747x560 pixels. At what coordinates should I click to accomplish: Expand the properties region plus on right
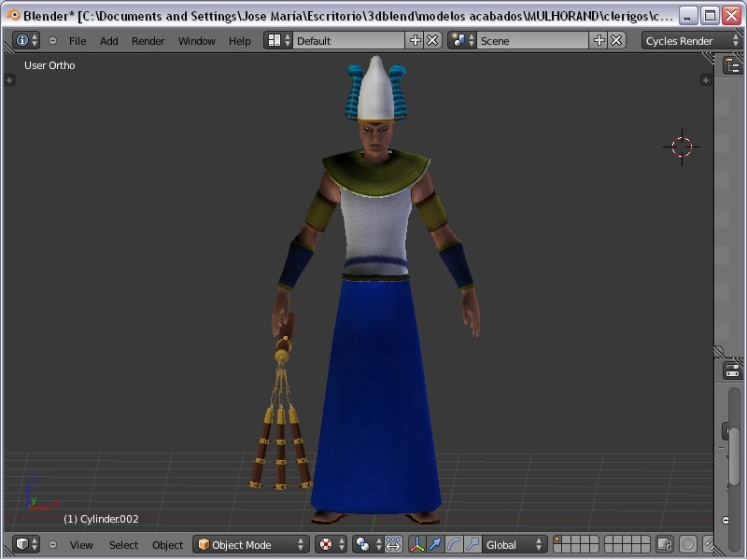coord(706,80)
